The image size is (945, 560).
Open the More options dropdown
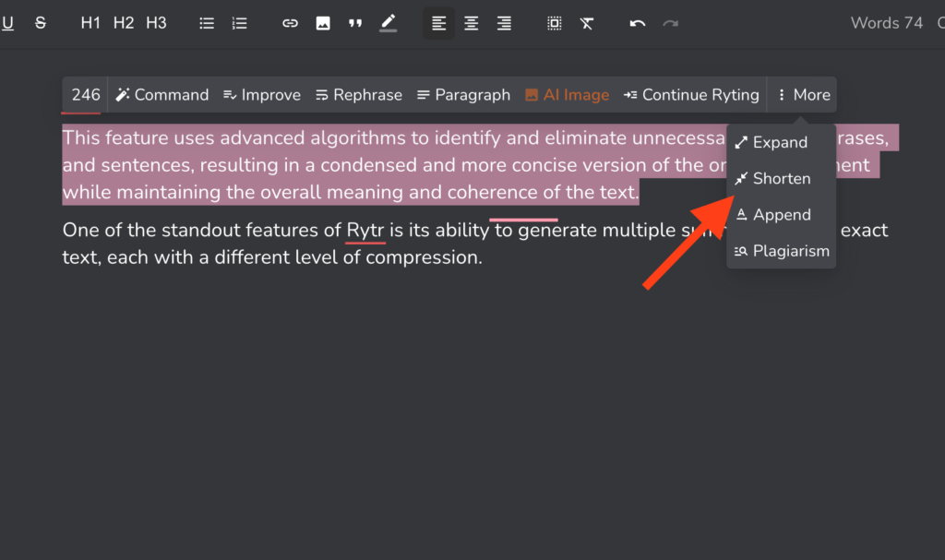tap(802, 94)
